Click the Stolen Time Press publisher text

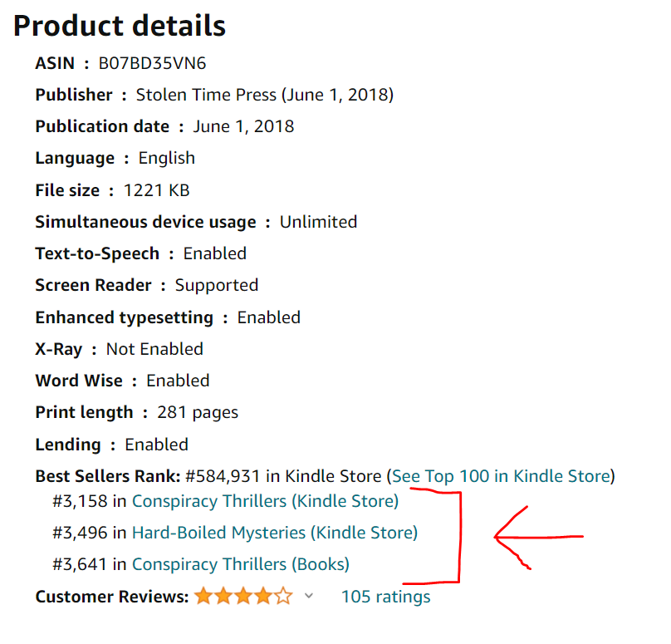pyautogui.click(x=206, y=95)
